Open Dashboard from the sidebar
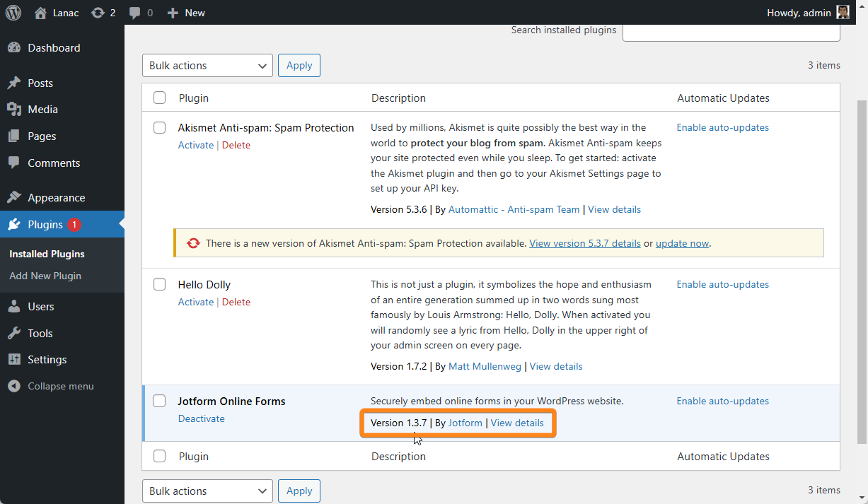The height and width of the screenshot is (504, 868). click(54, 48)
